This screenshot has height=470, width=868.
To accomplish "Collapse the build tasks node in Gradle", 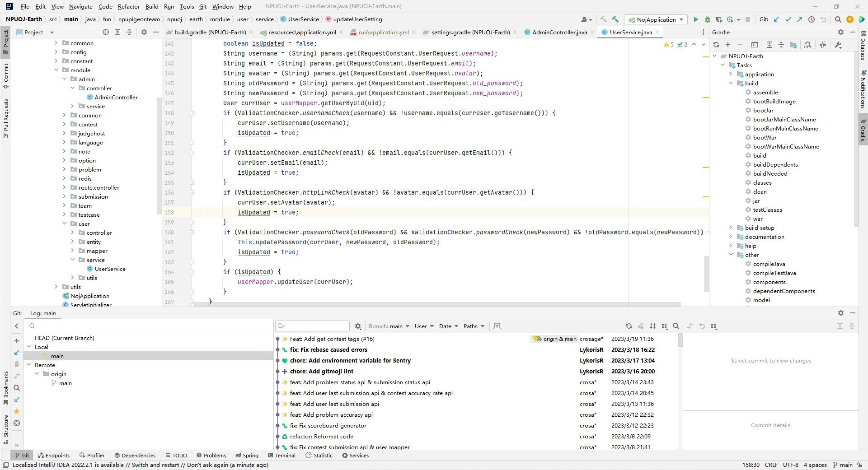I will pyautogui.click(x=731, y=83).
